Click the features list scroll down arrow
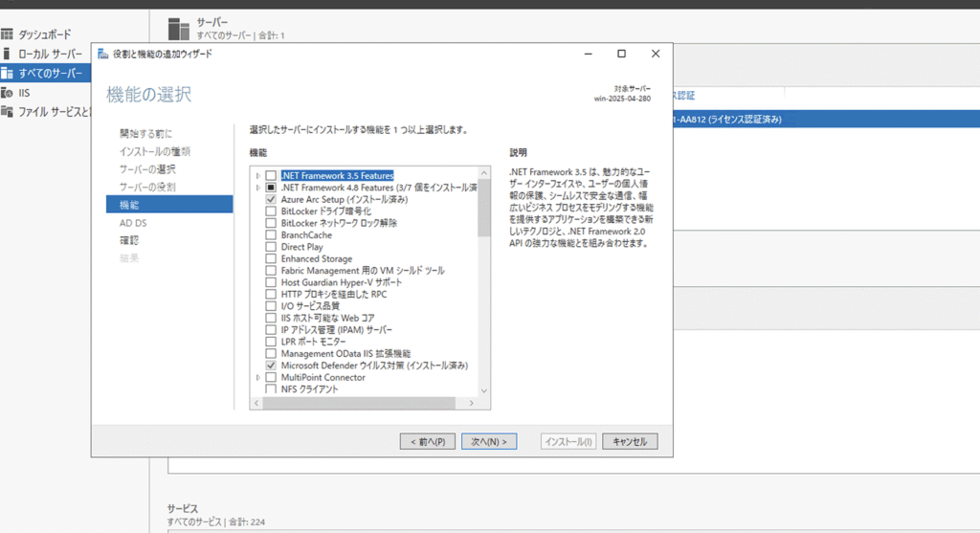 click(x=483, y=390)
